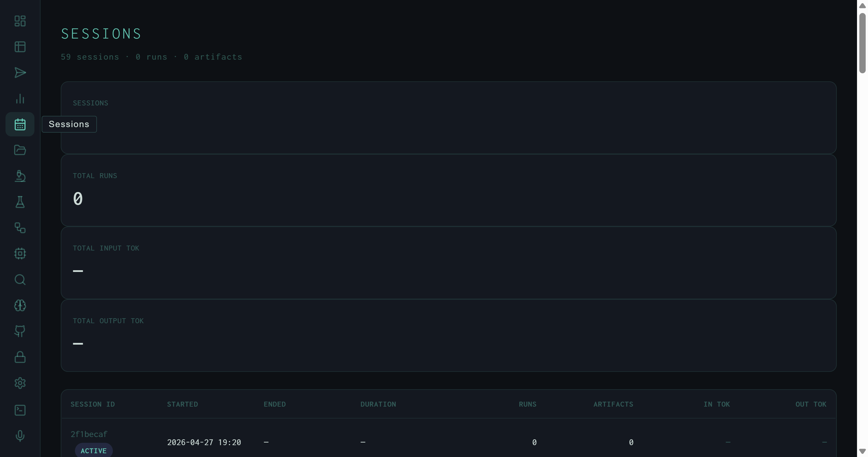Screen dimensions: 868x457
Task: Click the TOTAL OUTPUT TOK card label
Action: click(108, 321)
